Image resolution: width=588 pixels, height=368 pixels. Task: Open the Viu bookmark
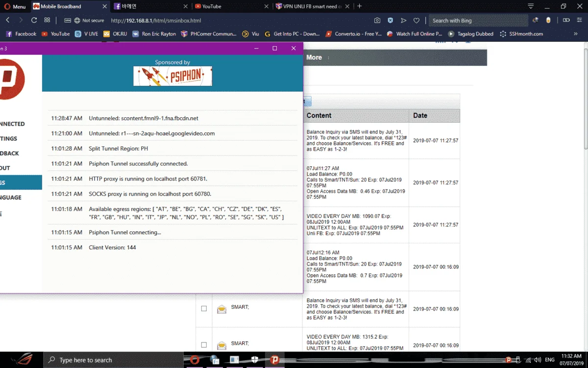pos(250,34)
